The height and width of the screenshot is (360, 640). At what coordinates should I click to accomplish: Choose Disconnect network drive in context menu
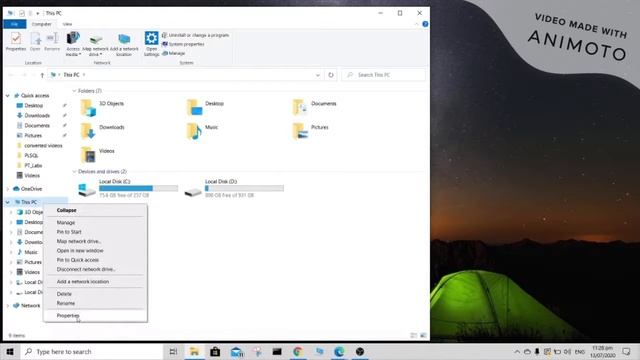95,269
